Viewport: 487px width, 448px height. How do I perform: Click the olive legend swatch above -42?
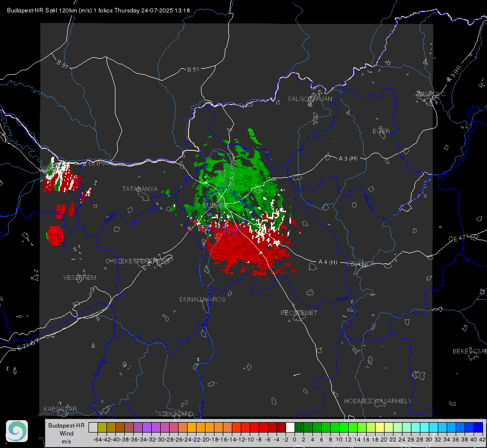tap(102, 427)
